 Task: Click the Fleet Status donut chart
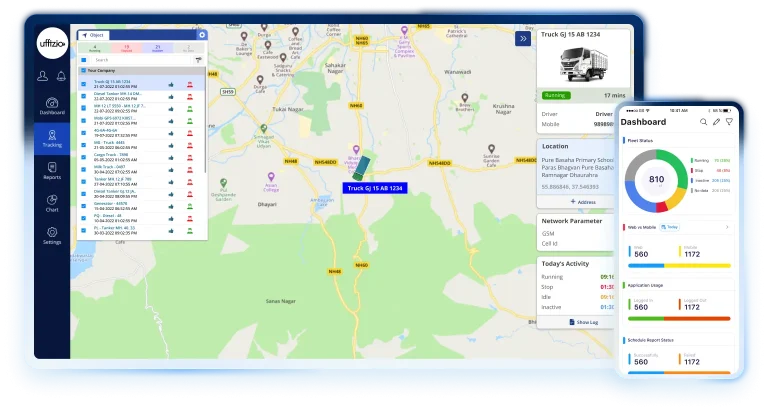(656, 180)
